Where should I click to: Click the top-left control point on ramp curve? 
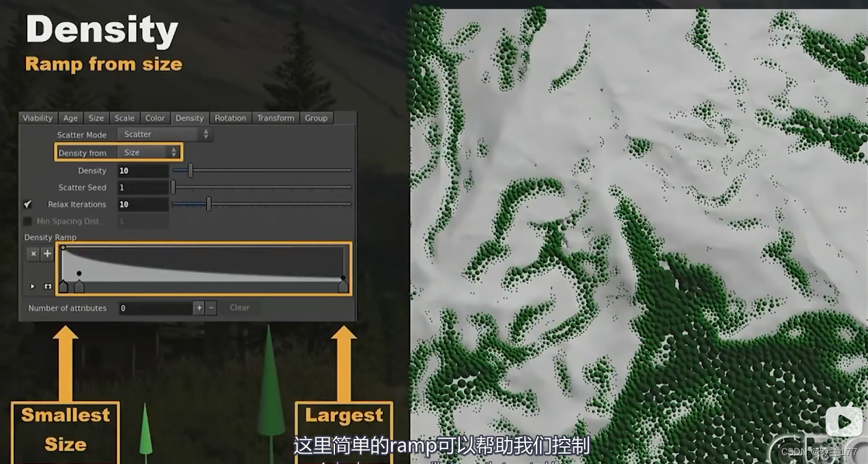63,248
